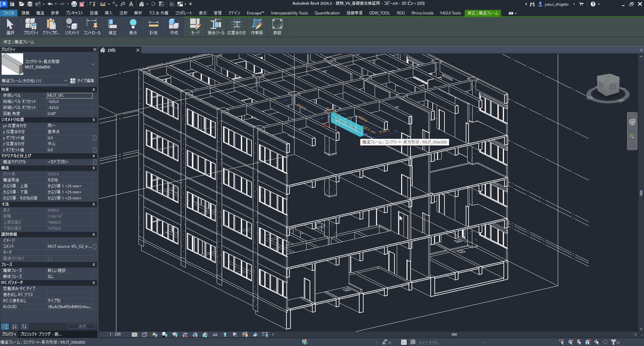Click the print icon in quick access toolbar

coord(74,4)
